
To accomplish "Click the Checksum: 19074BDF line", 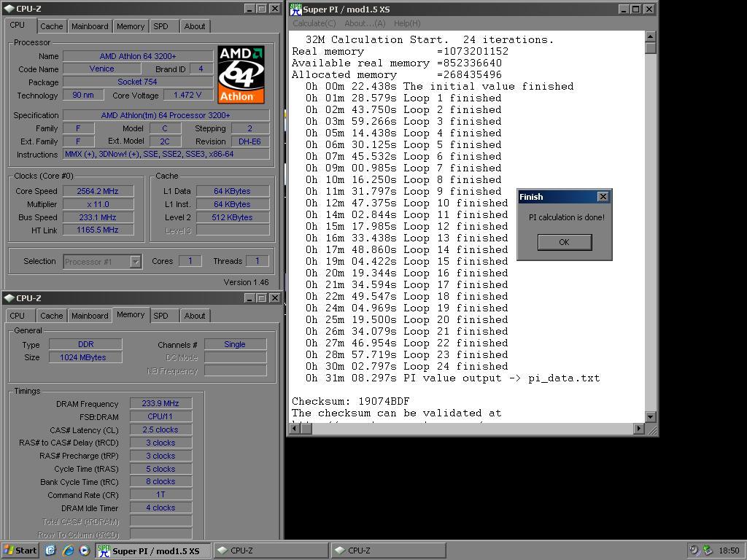I will tap(351, 401).
